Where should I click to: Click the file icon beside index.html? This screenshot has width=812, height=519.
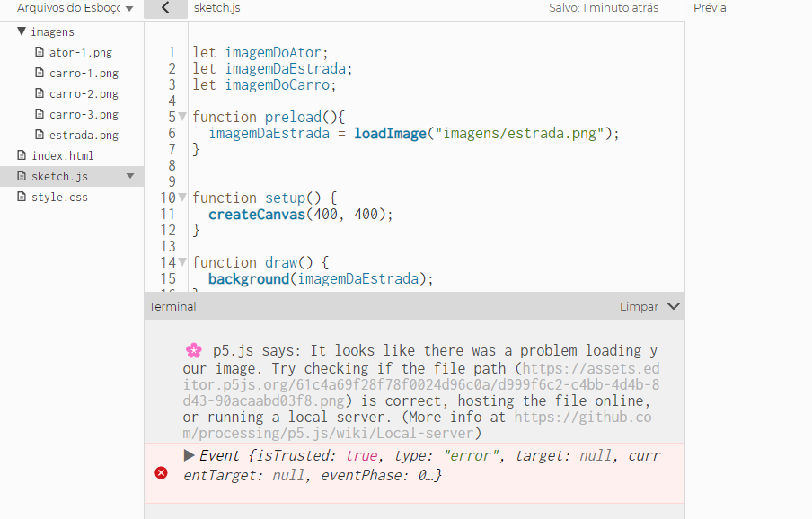tap(22, 155)
